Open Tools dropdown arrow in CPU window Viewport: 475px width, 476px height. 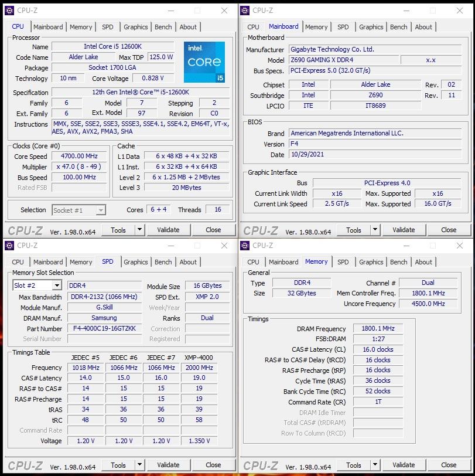pos(139,230)
